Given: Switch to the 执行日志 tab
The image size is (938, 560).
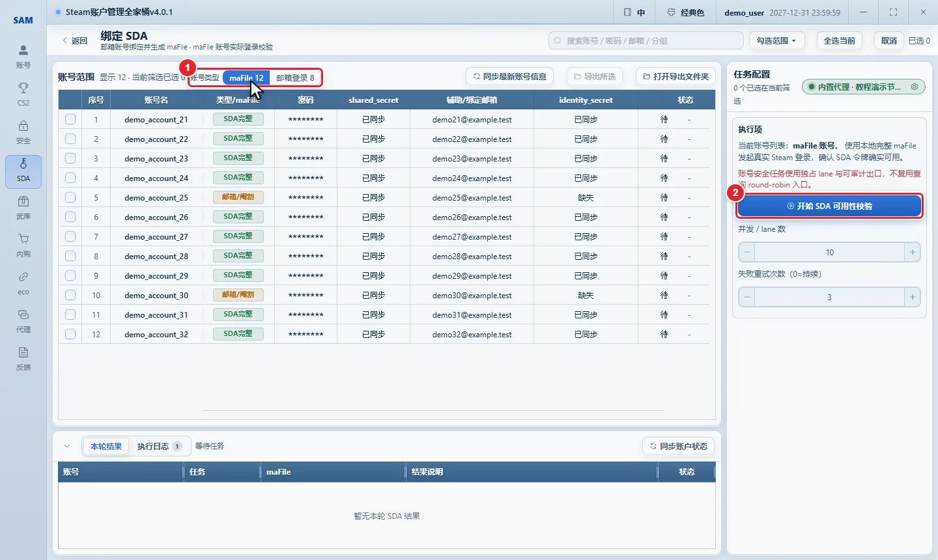Looking at the screenshot, I should [x=159, y=446].
